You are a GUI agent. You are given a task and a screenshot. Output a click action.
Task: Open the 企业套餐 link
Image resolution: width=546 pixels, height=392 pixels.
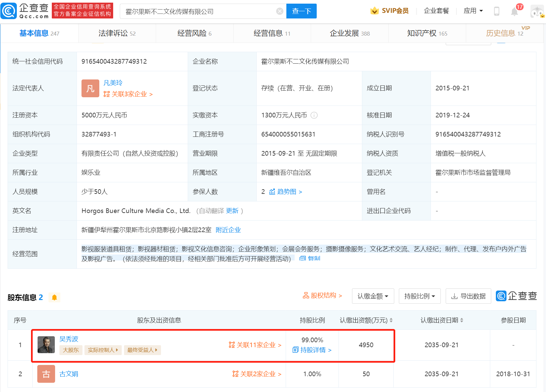click(x=436, y=11)
